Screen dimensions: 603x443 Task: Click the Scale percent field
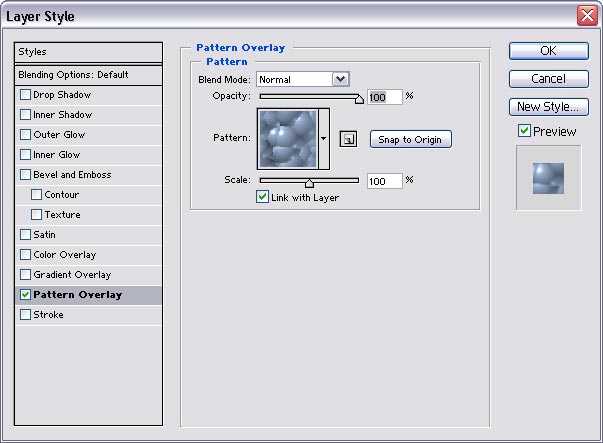tap(385, 181)
